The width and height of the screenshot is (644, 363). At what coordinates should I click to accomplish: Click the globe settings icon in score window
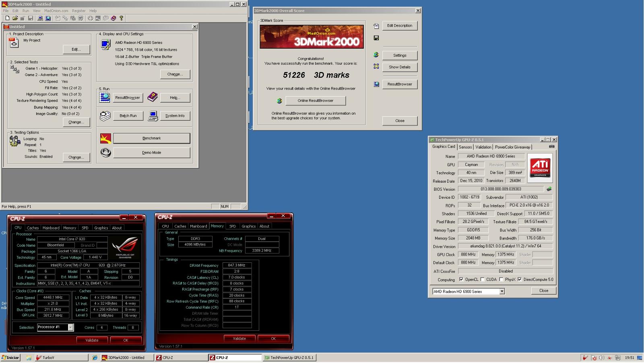click(x=376, y=55)
